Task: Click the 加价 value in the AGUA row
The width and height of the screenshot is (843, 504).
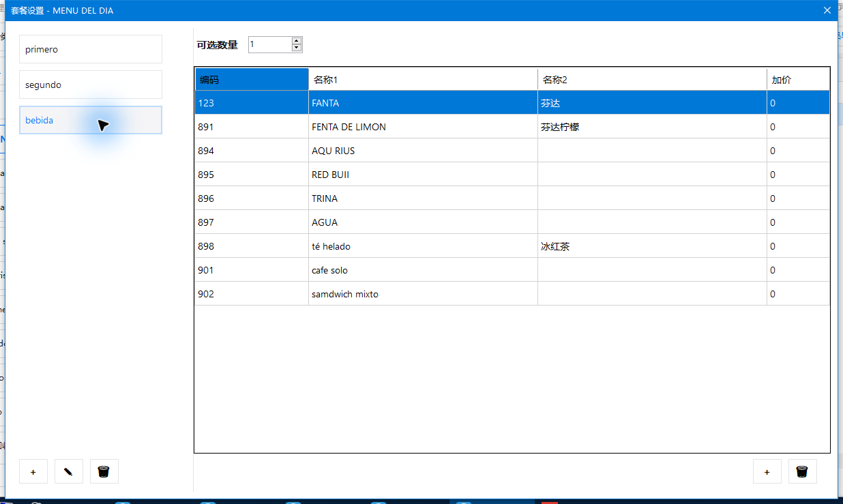Action: (798, 222)
